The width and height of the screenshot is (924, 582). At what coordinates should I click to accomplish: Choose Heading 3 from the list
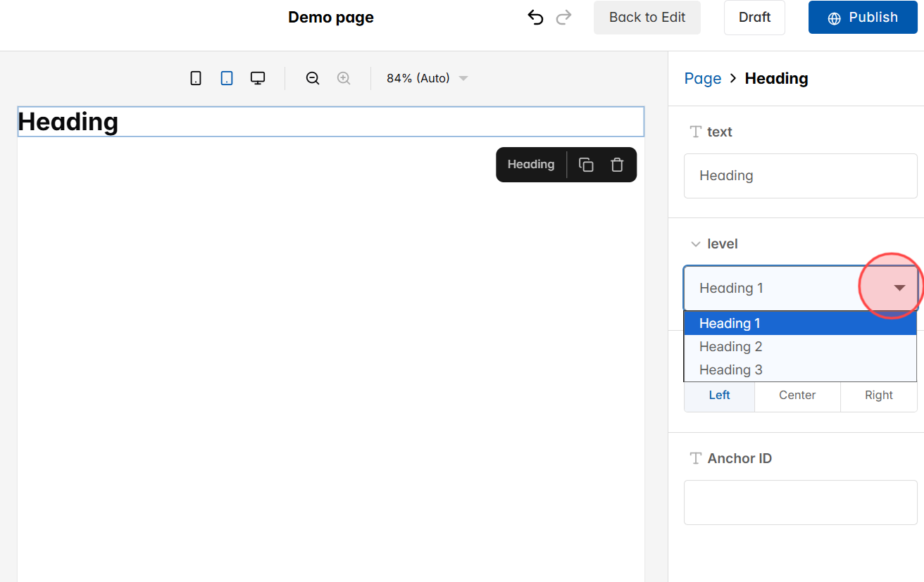(x=730, y=369)
